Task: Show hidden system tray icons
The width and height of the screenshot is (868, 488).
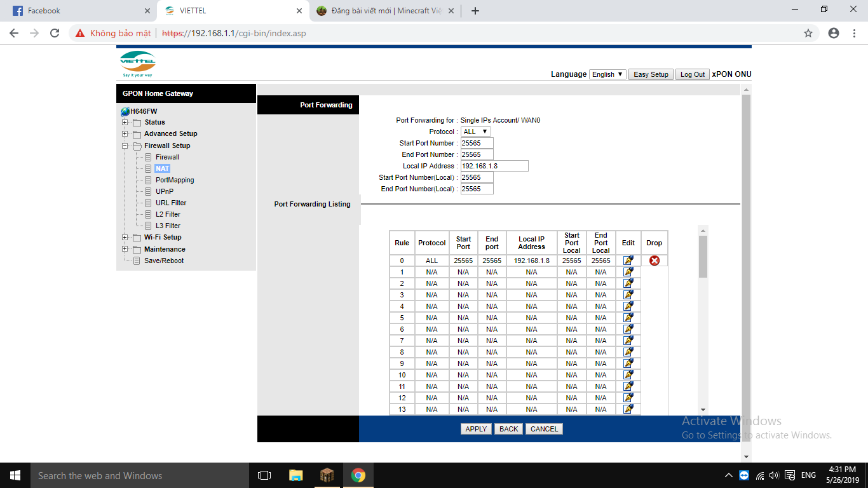Action: [728, 475]
